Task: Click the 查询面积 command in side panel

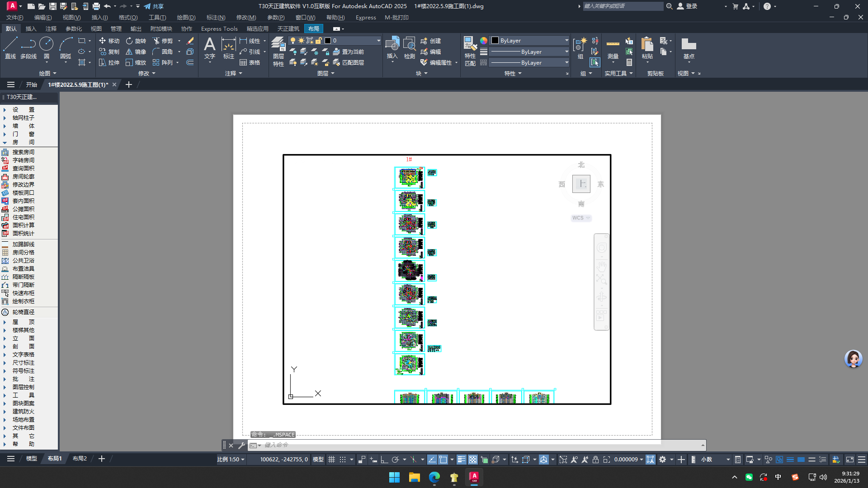Action: coord(23,169)
